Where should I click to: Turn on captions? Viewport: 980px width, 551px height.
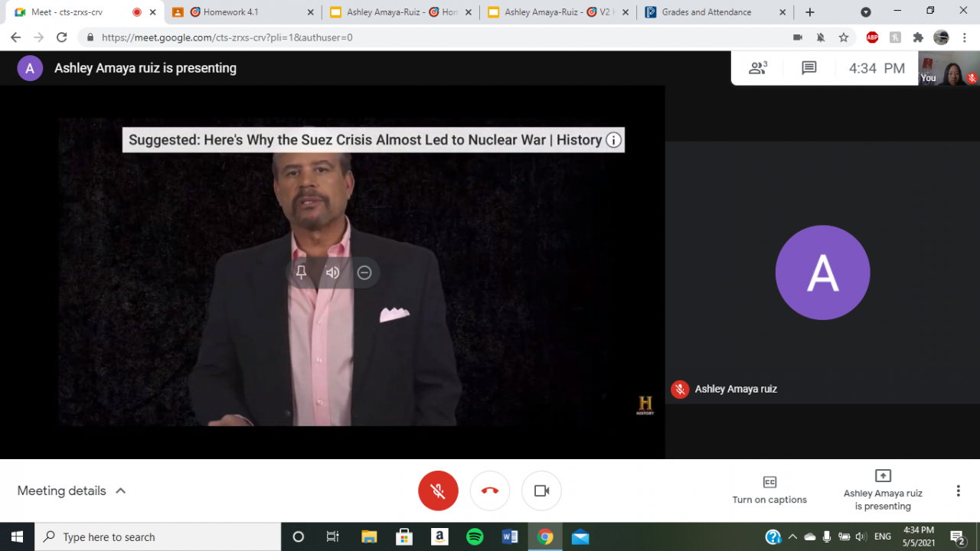tap(769, 490)
